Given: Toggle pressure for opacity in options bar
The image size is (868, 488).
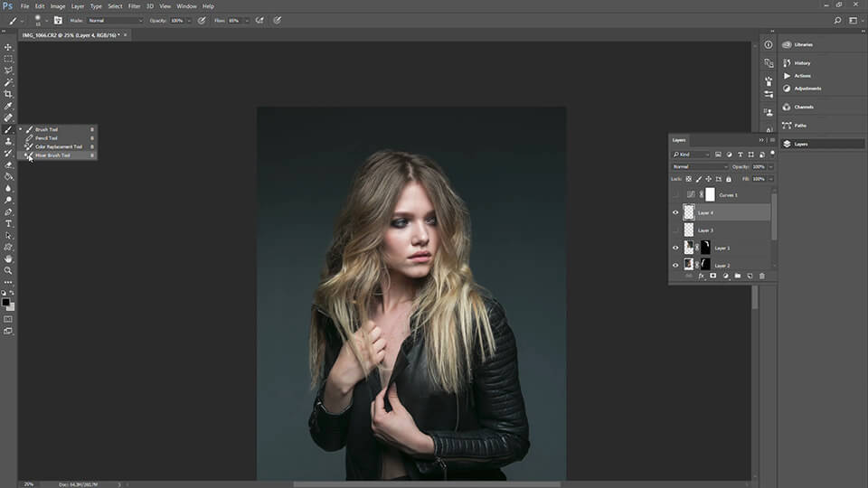Looking at the screenshot, I should (x=202, y=21).
